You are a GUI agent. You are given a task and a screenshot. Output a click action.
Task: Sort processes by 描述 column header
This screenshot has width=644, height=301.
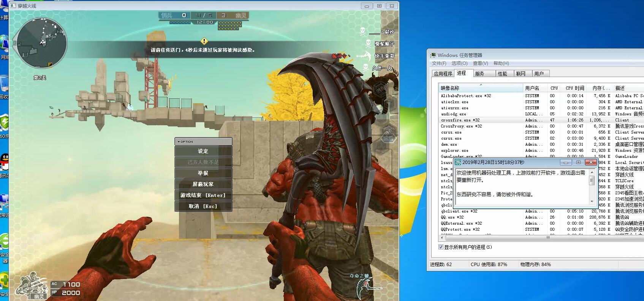click(x=628, y=88)
